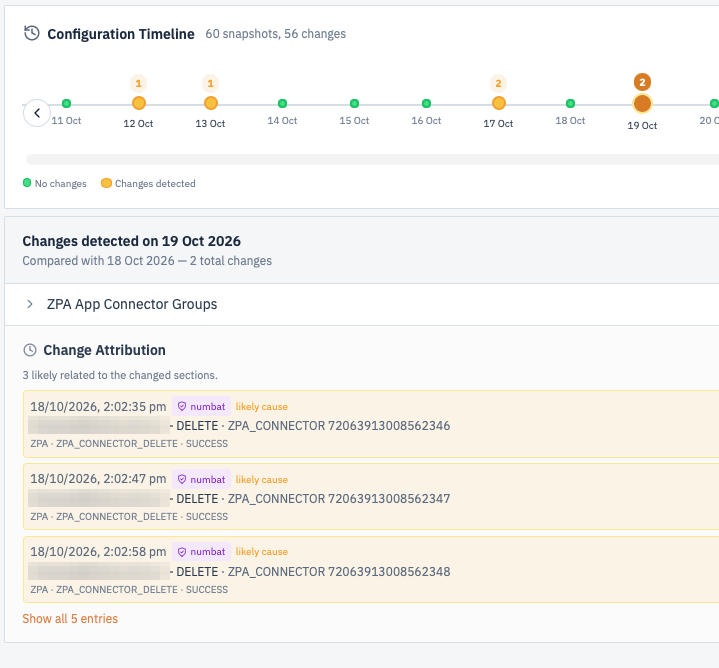Viewport: 719px width, 668px height.
Task: Click the Change Attribution heading
Action: click(x=105, y=350)
